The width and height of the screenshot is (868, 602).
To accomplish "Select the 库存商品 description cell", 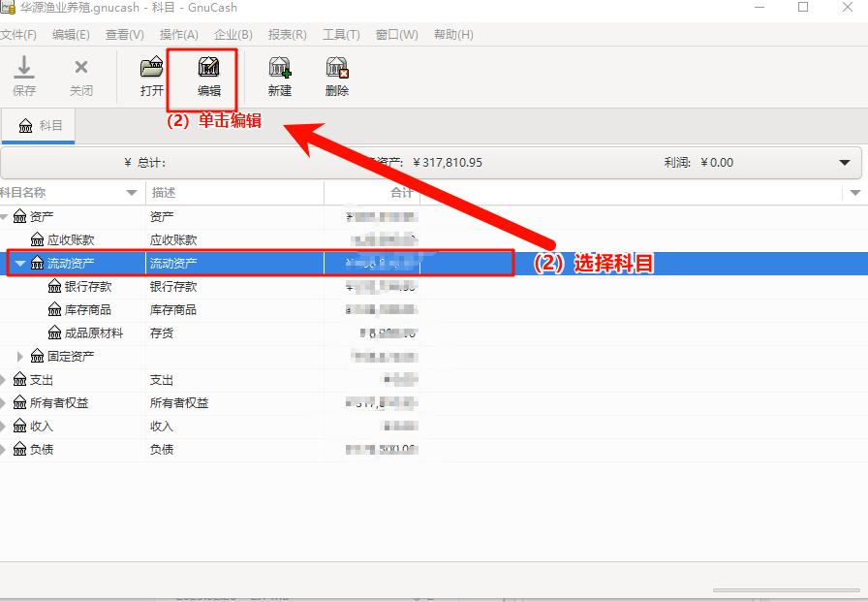I will point(234,309).
